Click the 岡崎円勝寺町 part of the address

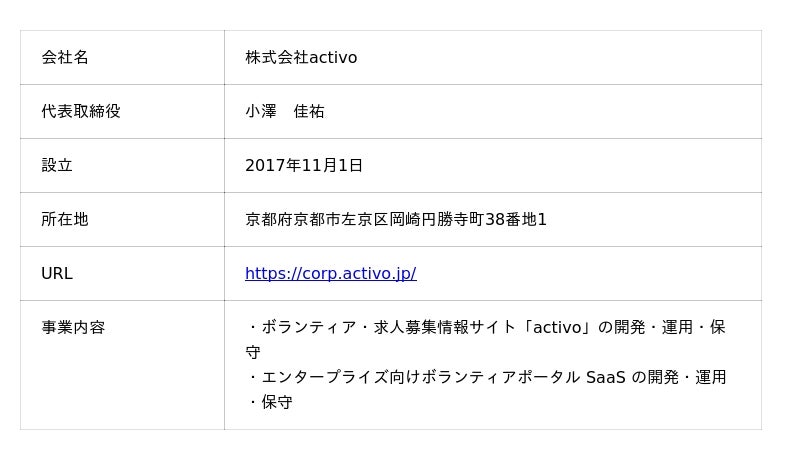click(437, 219)
